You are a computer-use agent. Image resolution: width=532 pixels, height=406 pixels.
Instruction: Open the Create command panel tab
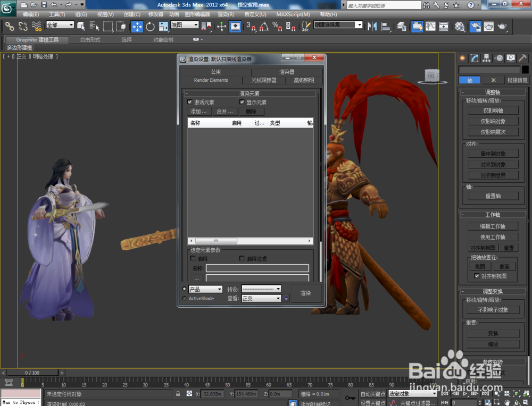point(462,58)
